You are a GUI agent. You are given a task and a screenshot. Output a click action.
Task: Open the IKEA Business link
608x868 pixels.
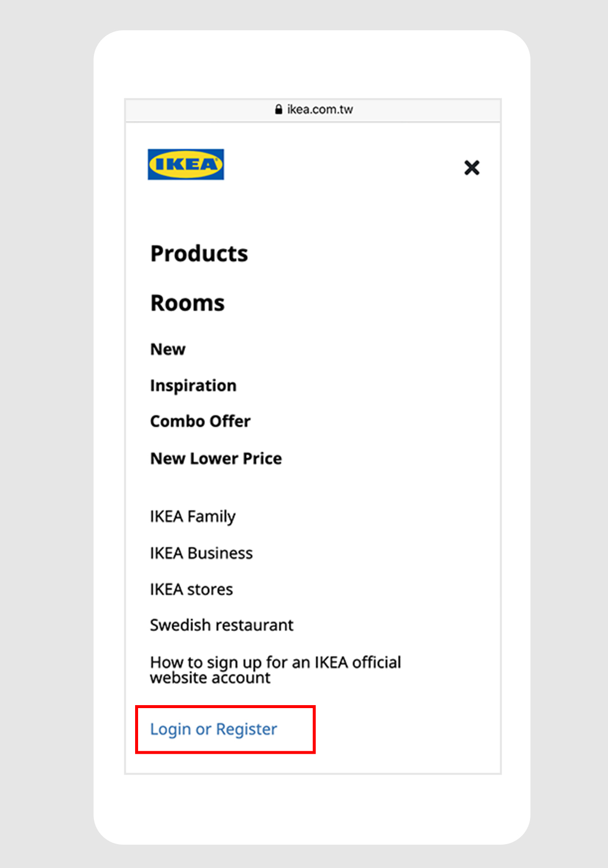[x=201, y=553]
